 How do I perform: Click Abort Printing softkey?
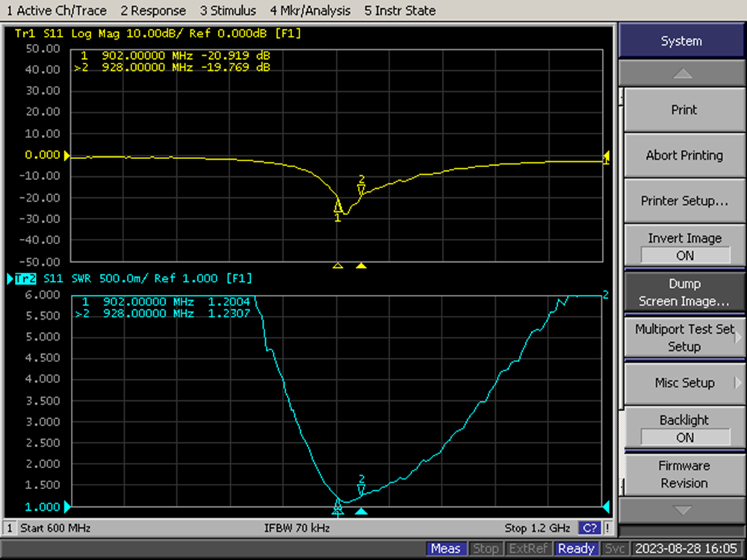point(684,155)
